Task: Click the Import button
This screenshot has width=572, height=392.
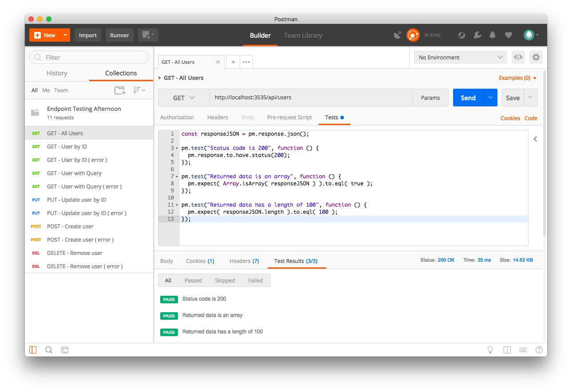Action: [88, 35]
